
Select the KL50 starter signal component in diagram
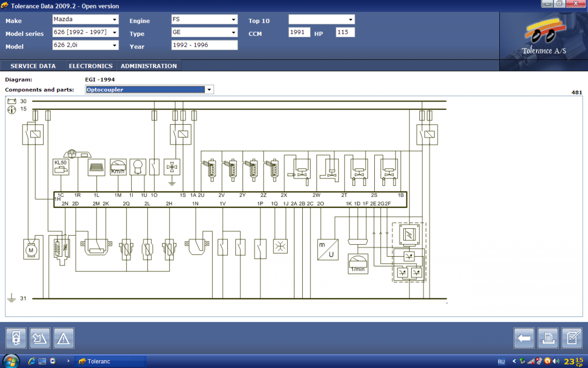point(61,167)
